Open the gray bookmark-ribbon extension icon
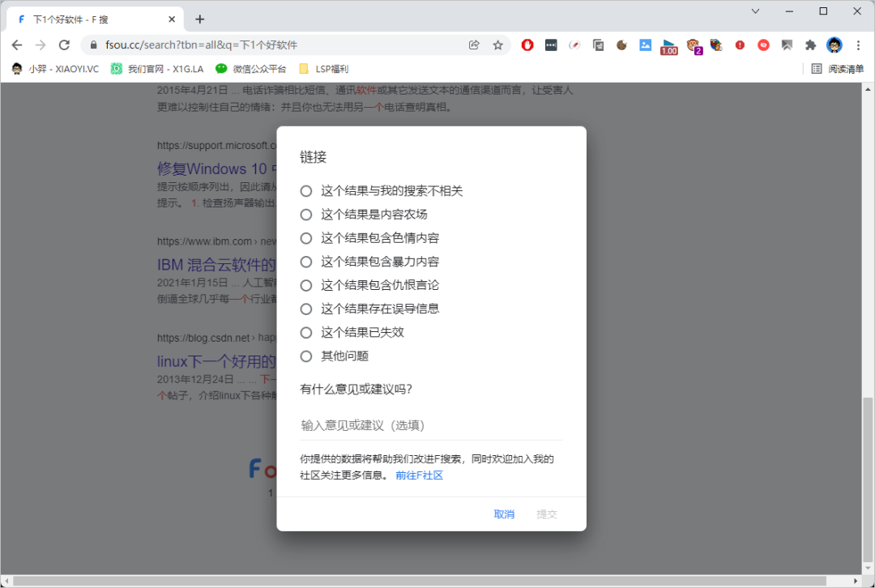The image size is (875, 588). coord(787,45)
